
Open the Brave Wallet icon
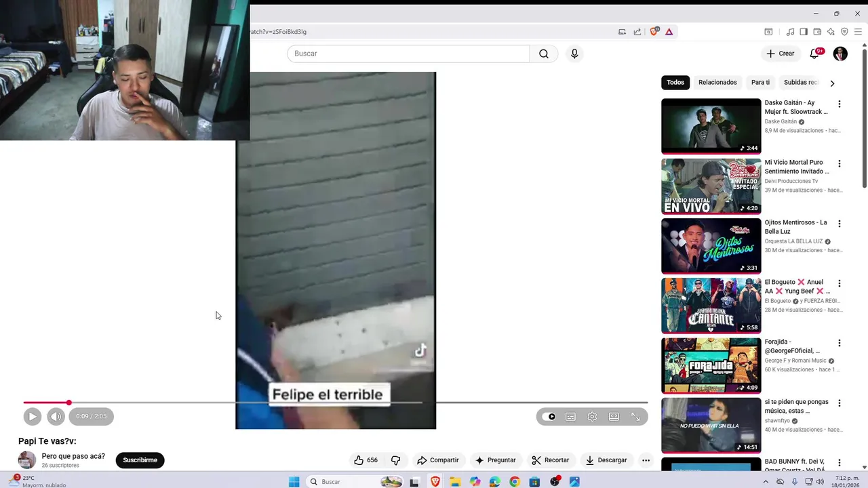(x=817, y=31)
